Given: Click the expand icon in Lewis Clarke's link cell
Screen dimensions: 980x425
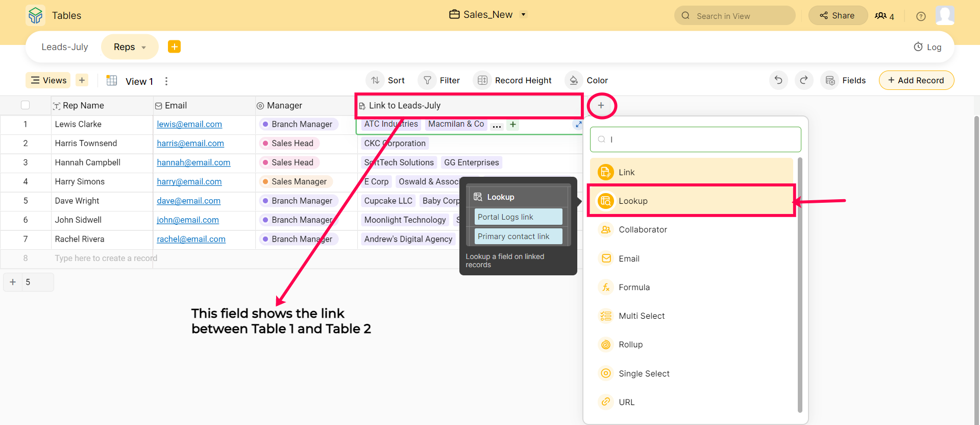Looking at the screenshot, I should (578, 125).
